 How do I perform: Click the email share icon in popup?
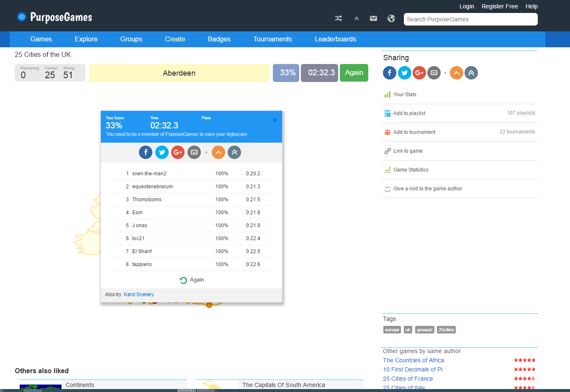[x=194, y=152]
